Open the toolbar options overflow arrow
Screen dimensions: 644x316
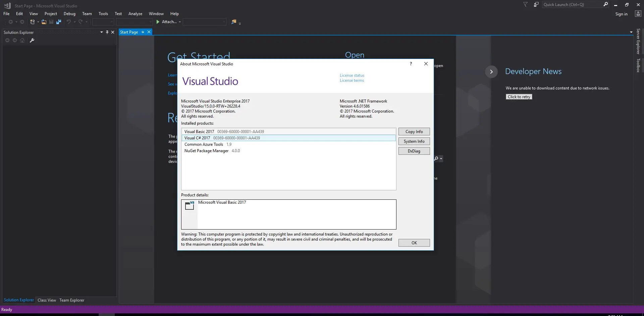pos(240,23)
